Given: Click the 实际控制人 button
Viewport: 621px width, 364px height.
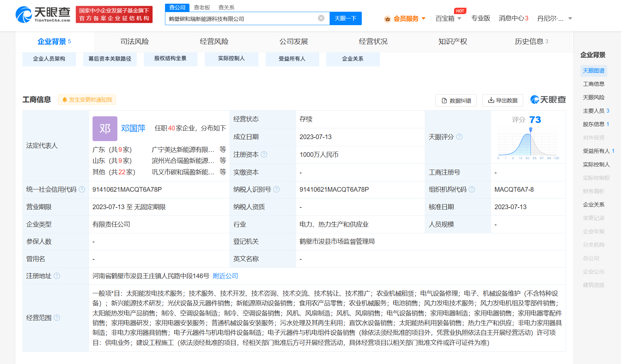Looking at the screenshot, I should (231, 59).
